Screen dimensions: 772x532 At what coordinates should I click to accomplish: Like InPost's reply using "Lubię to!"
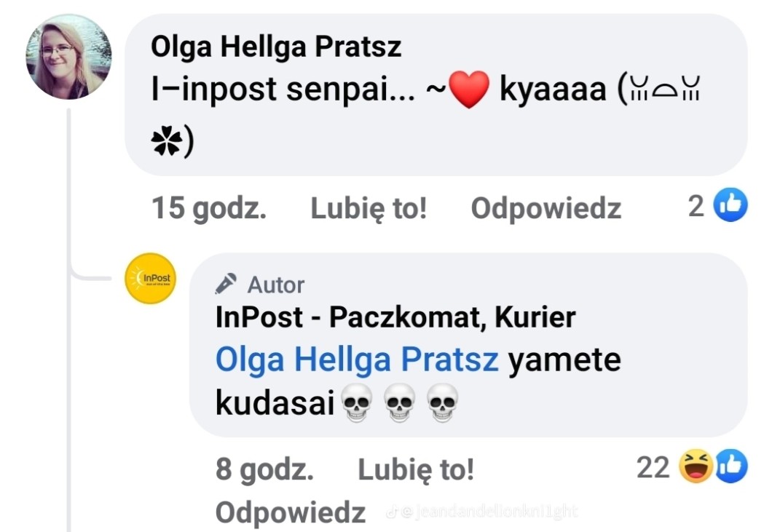tap(416, 470)
